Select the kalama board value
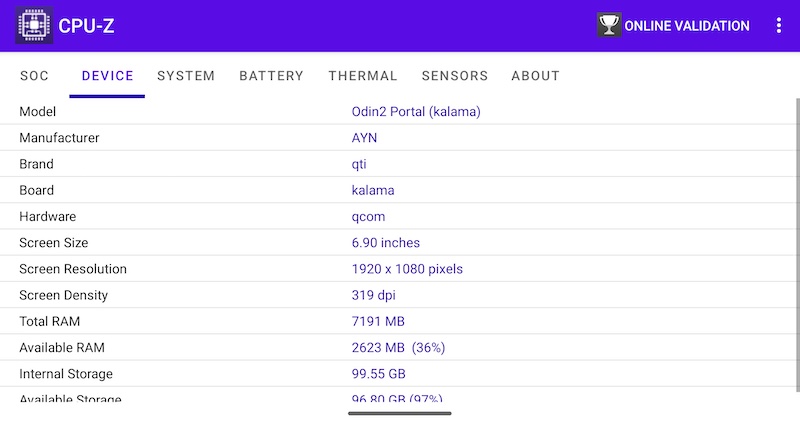The image size is (800, 425). coord(373,190)
